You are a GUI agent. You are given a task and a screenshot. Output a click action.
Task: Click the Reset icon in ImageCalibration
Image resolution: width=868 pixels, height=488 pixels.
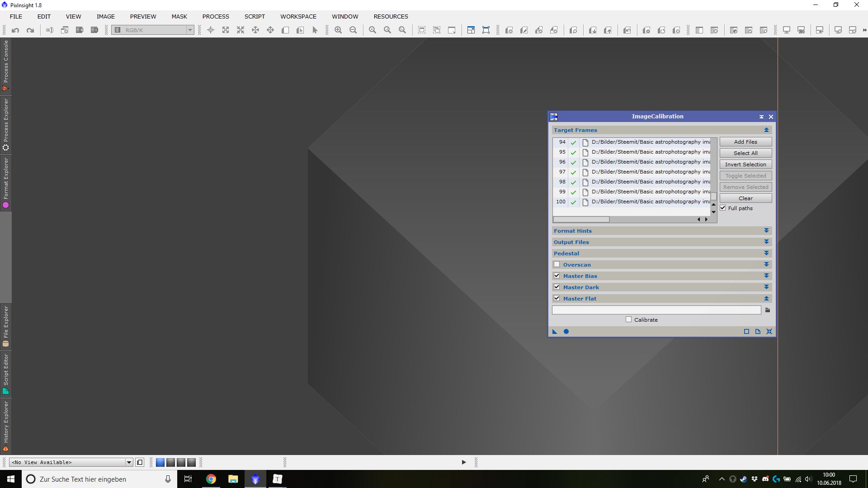click(769, 332)
